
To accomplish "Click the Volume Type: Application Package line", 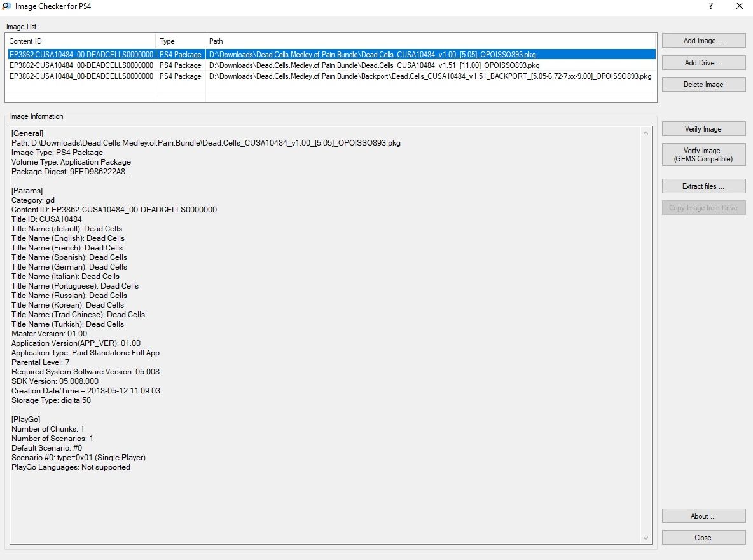I will 71,162.
